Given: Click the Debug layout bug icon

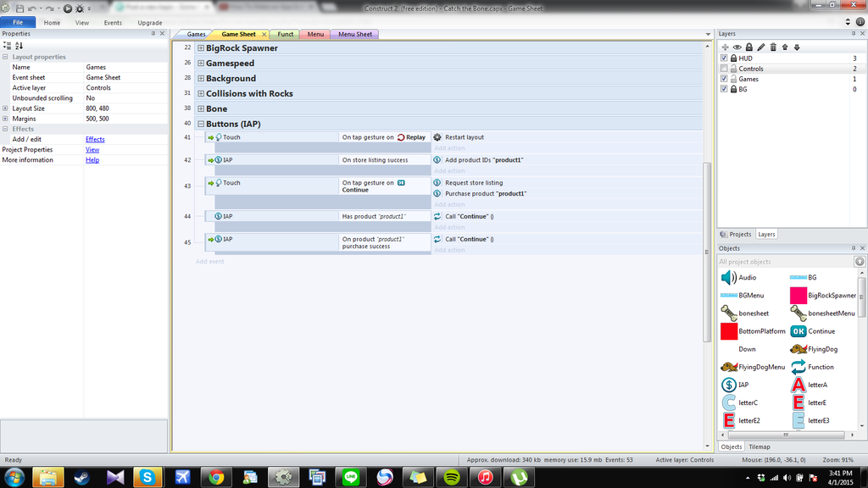Looking at the screenshot, I should [80, 8].
